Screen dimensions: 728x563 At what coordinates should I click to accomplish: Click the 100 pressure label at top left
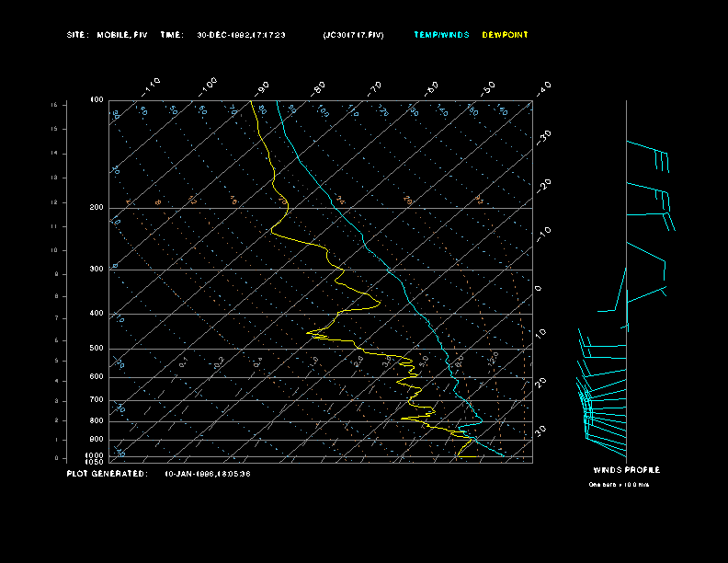[97, 99]
